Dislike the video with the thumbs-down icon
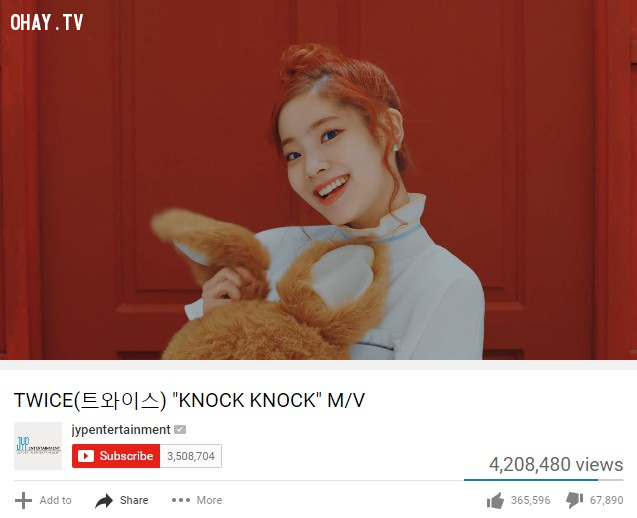The height and width of the screenshot is (518, 637). click(x=574, y=501)
